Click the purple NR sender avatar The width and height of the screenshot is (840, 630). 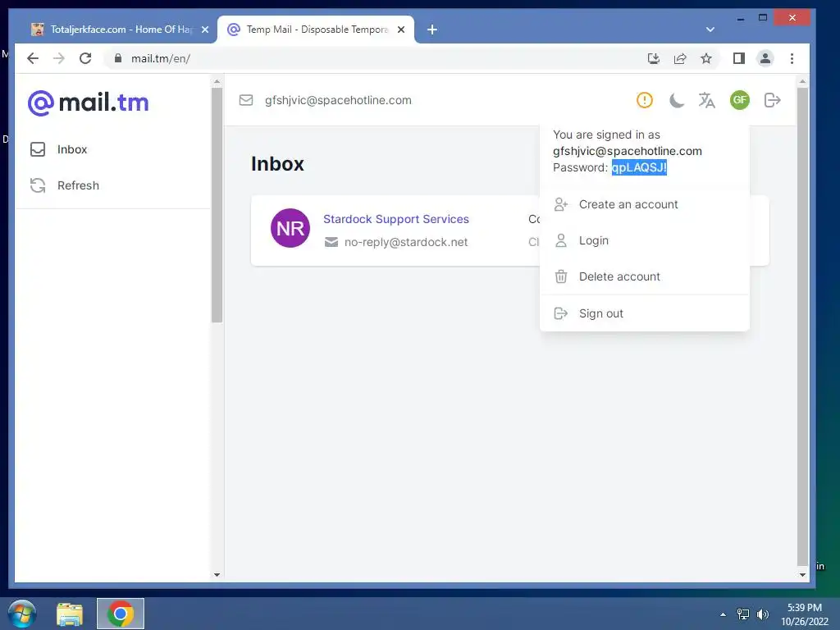click(x=290, y=228)
